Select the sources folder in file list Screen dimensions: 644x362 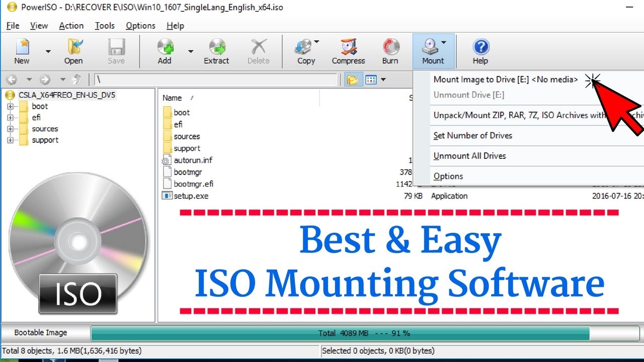187,137
